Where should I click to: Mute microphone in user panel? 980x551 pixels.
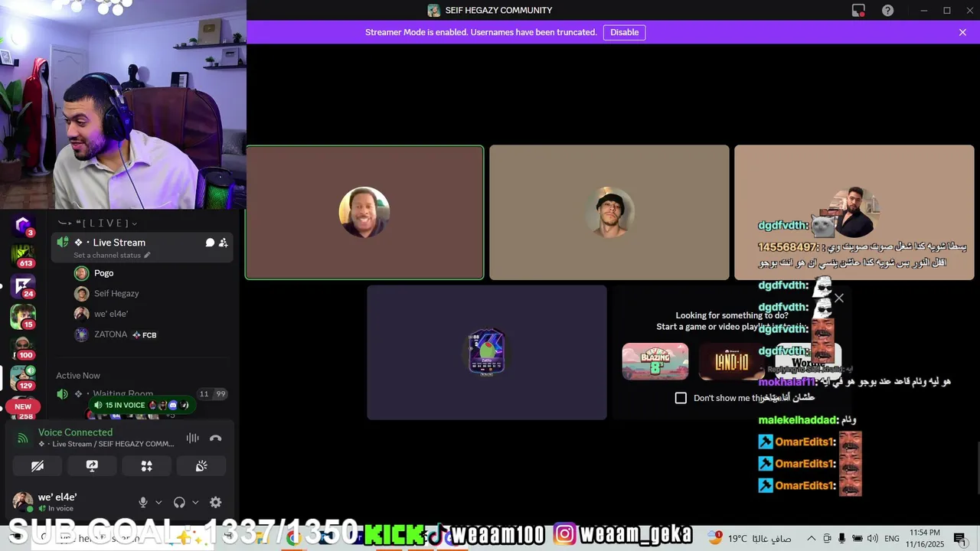[143, 502]
